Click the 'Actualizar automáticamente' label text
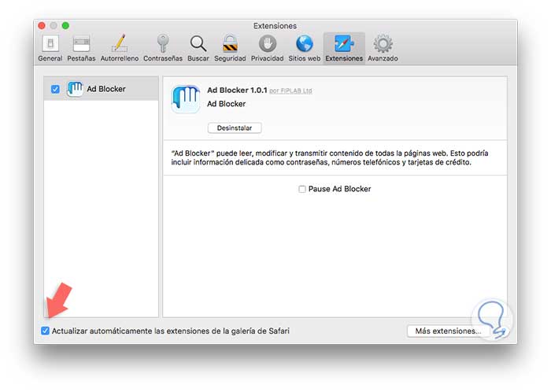 171,331
